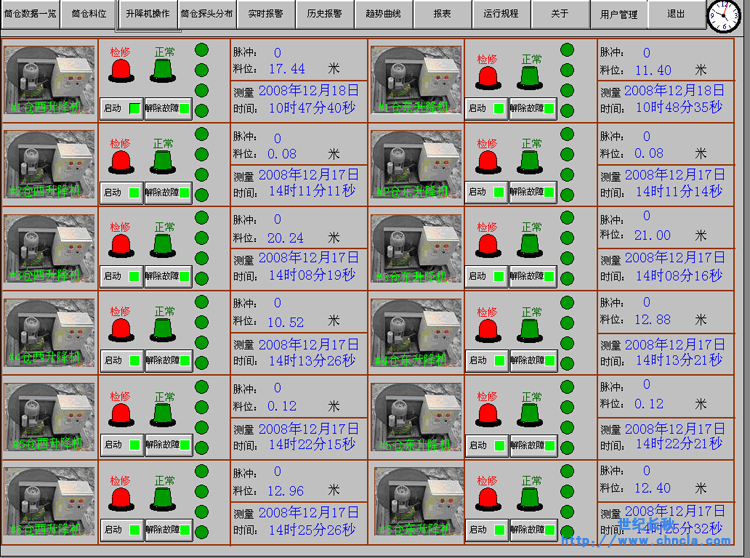Click the red 检修 lamp for #6仓西升降机

coord(121,500)
